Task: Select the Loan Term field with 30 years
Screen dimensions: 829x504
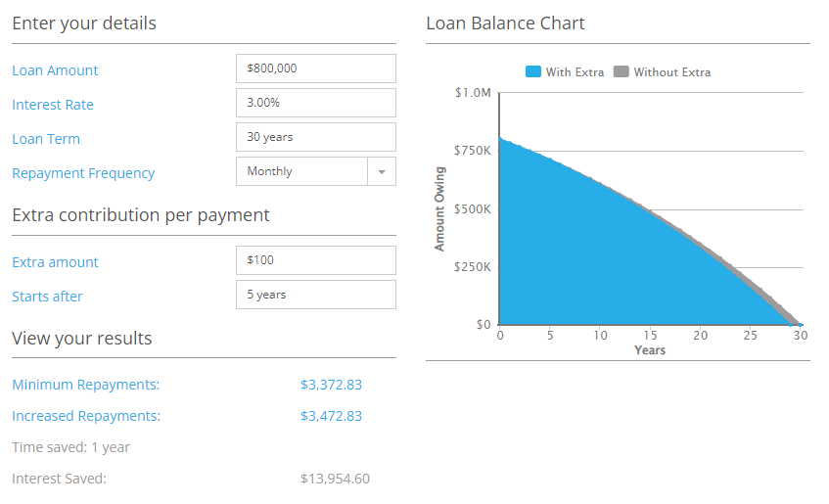Action: click(x=315, y=137)
